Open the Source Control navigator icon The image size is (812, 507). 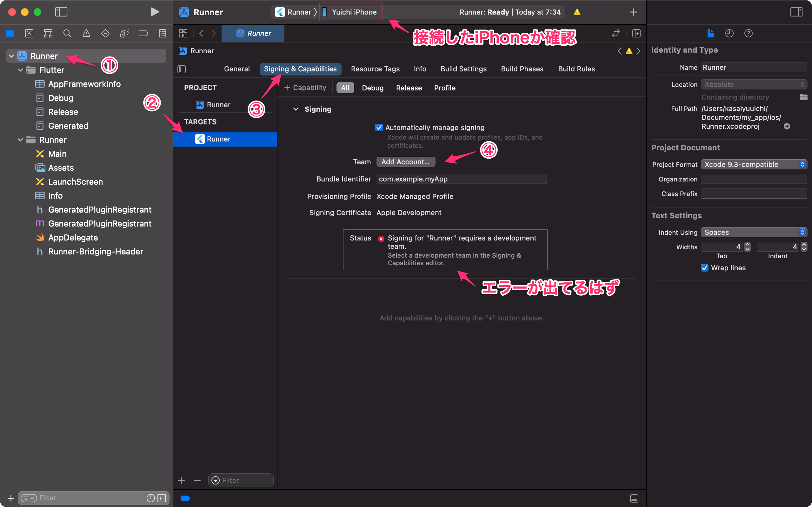click(x=29, y=33)
